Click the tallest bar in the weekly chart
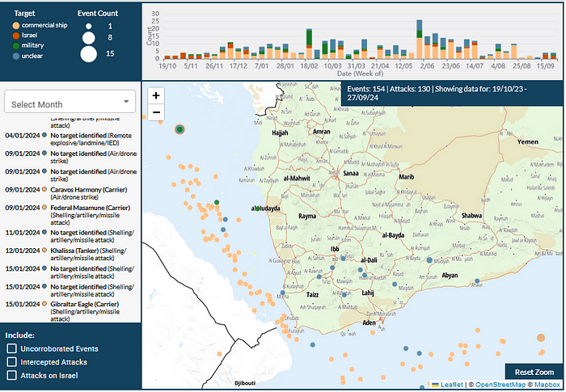This screenshot has height=392, width=566. 420,41
